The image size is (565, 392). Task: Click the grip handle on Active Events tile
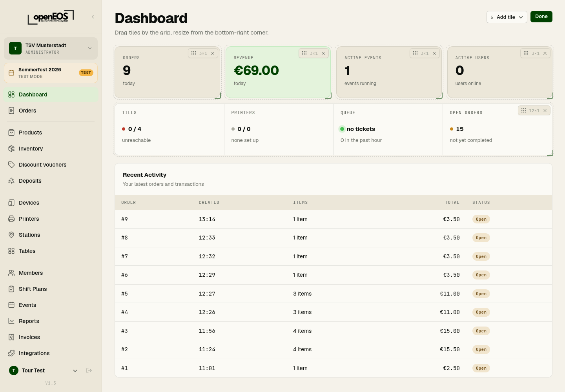pos(415,53)
